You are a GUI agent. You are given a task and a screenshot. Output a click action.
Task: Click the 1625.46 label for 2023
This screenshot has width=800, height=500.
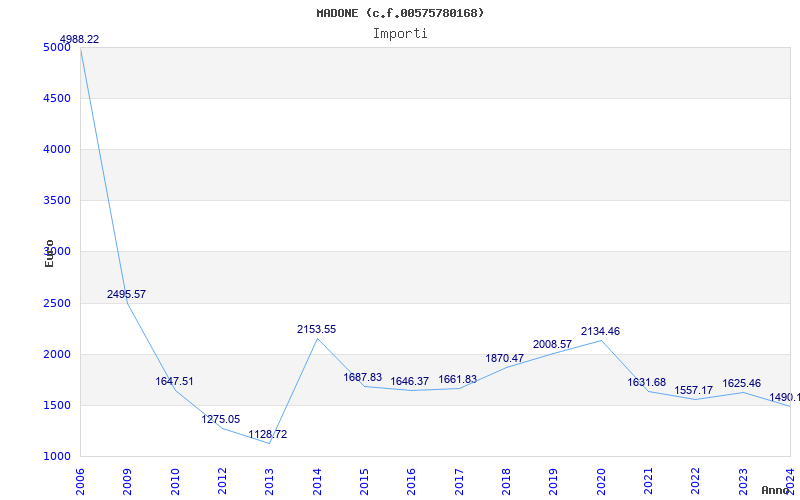[741, 384]
